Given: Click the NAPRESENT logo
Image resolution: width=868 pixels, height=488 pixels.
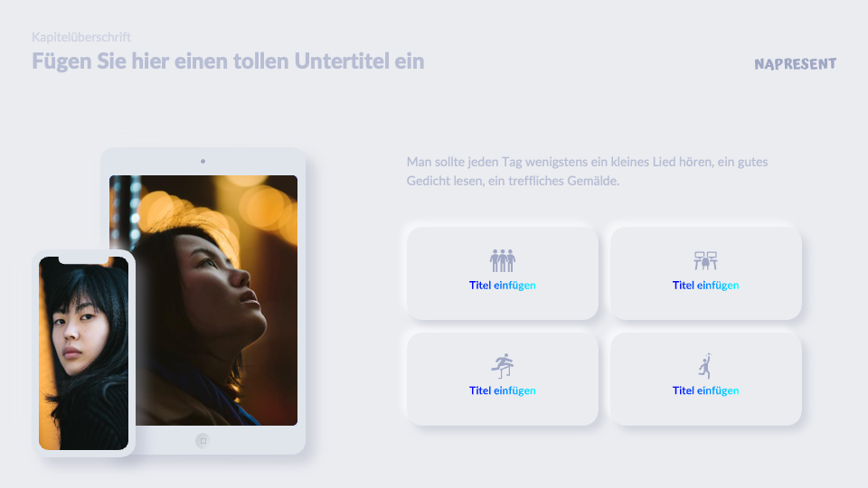Looking at the screenshot, I should point(795,64).
